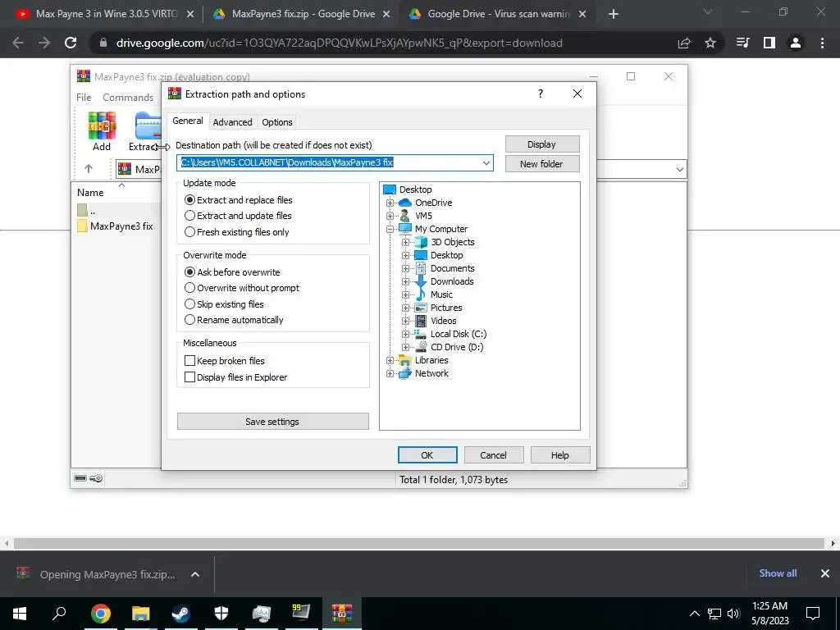The image size is (840, 630).
Task: Select the parent '..' folder entry in WinRAR
Action: [86, 211]
